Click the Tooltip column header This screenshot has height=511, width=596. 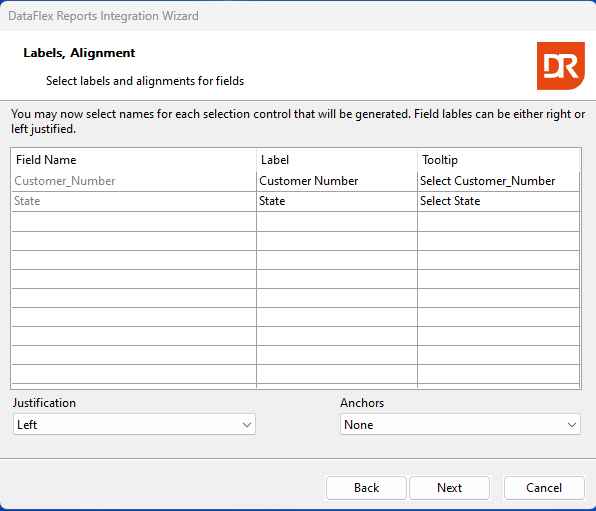coord(498,160)
